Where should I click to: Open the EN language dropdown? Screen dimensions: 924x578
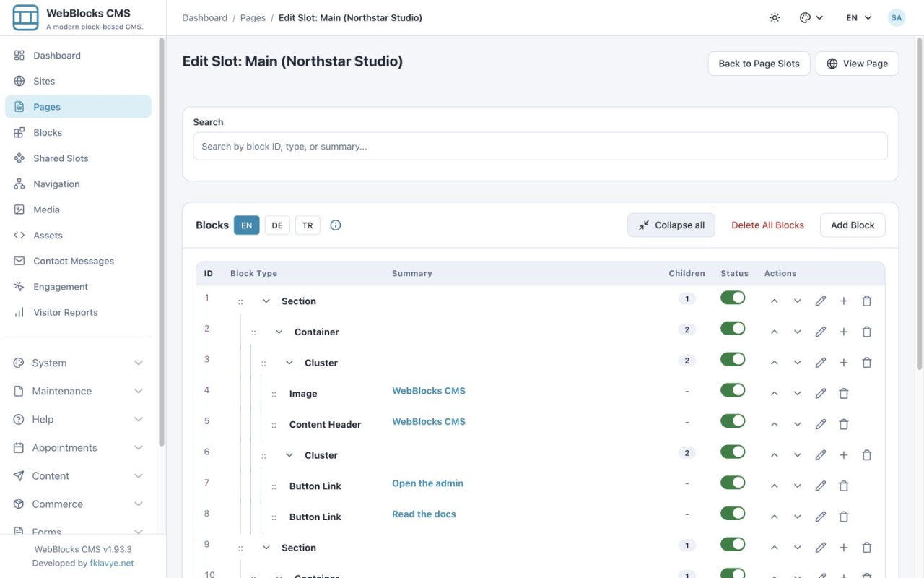(x=859, y=18)
